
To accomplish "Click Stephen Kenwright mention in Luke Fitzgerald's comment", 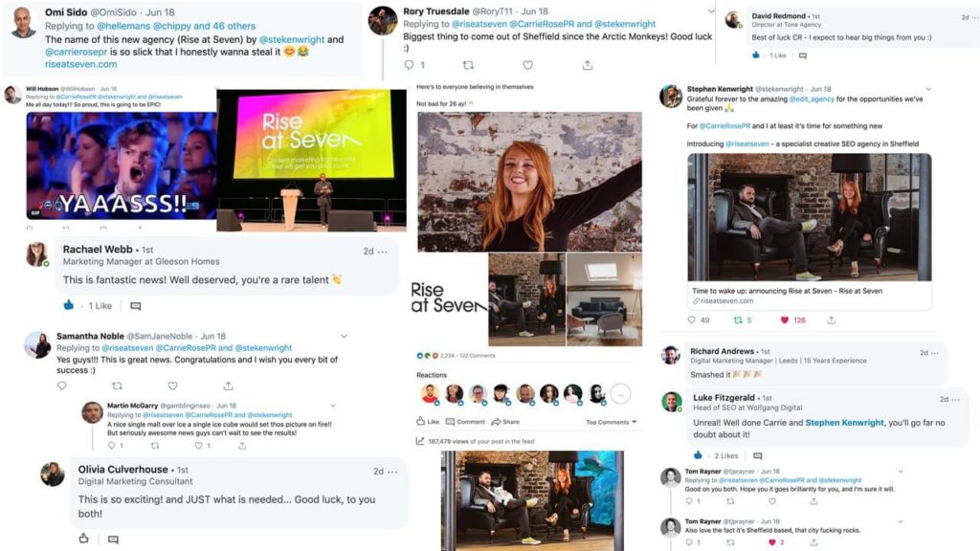I will click(844, 423).
